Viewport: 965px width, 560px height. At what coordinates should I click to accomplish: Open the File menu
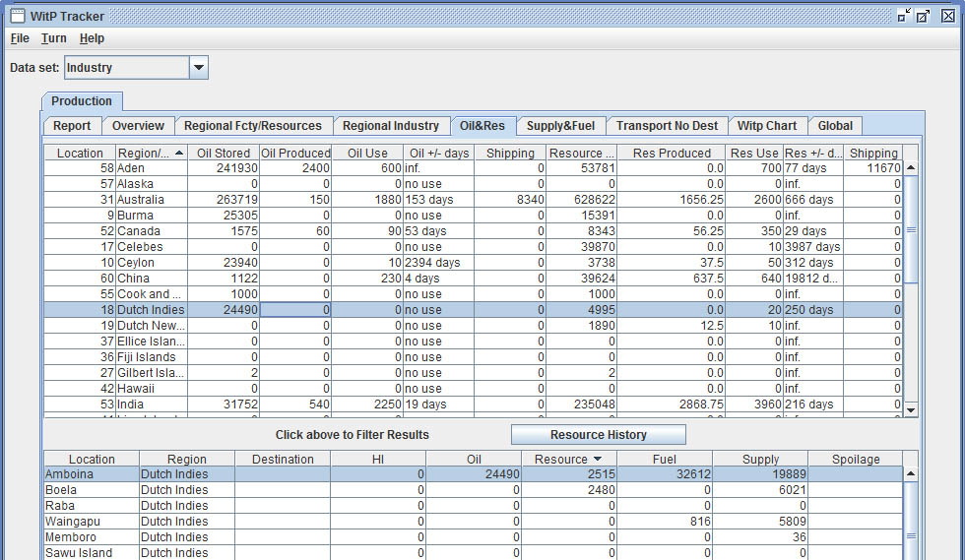[x=20, y=38]
